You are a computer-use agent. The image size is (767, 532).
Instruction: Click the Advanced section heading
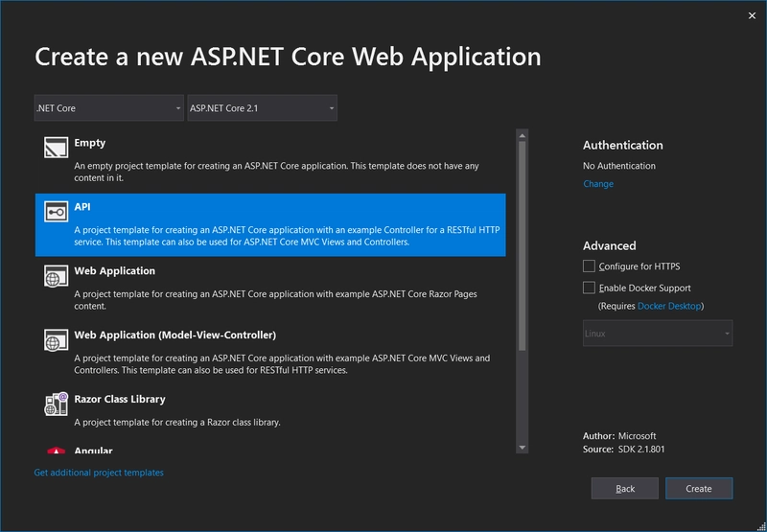pos(609,245)
